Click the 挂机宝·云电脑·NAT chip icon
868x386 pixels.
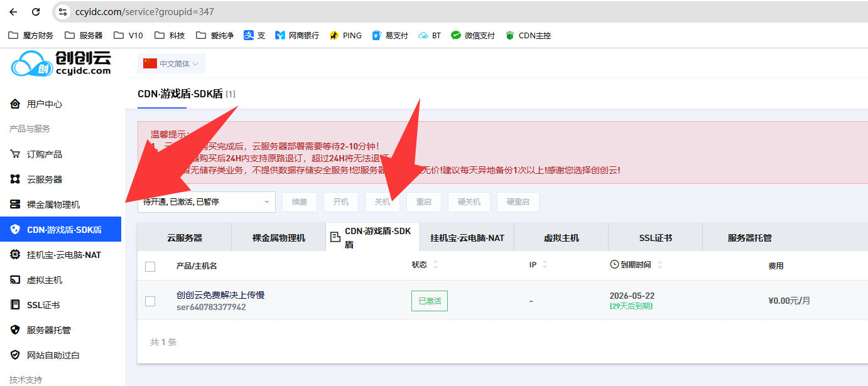click(16, 255)
